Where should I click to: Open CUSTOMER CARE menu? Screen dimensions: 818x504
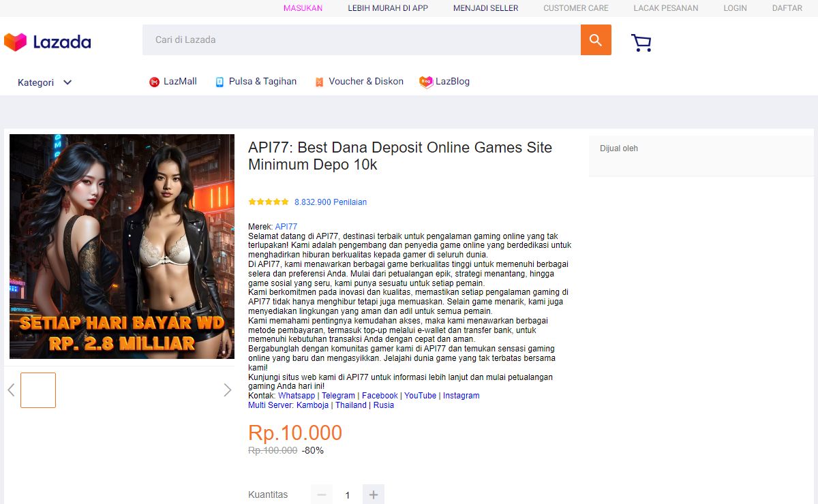tap(576, 8)
